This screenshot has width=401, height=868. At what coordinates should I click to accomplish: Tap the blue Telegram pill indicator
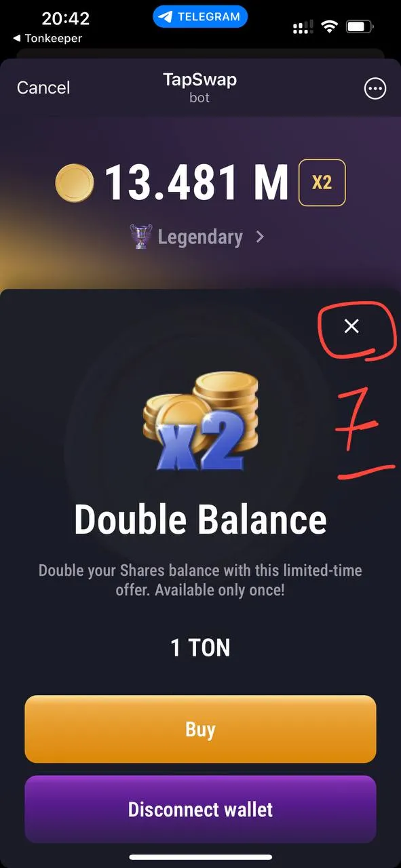click(x=200, y=17)
